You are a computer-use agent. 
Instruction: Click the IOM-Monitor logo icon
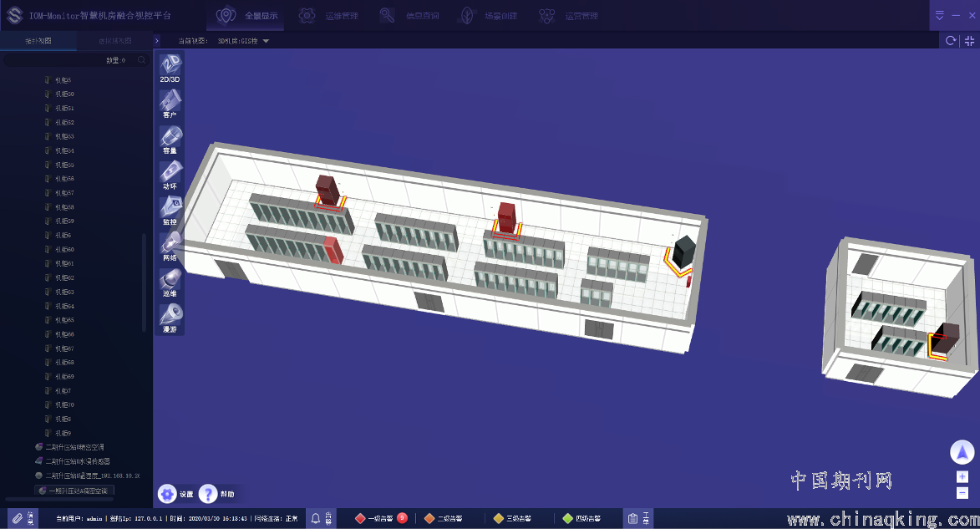(14, 16)
